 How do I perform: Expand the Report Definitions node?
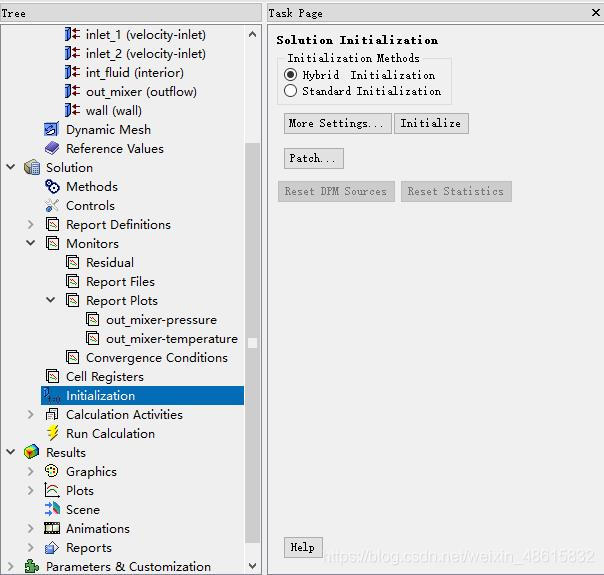coord(31,225)
